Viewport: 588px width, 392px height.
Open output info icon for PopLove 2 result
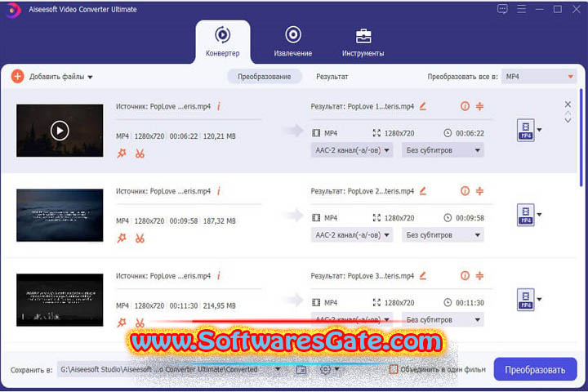pos(465,191)
